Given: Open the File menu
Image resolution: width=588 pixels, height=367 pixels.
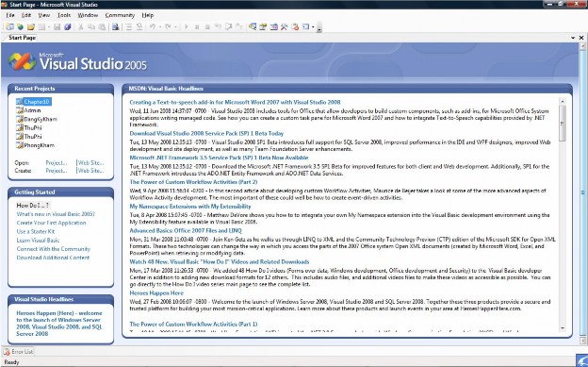Looking at the screenshot, I should pyautogui.click(x=10, y=15).
